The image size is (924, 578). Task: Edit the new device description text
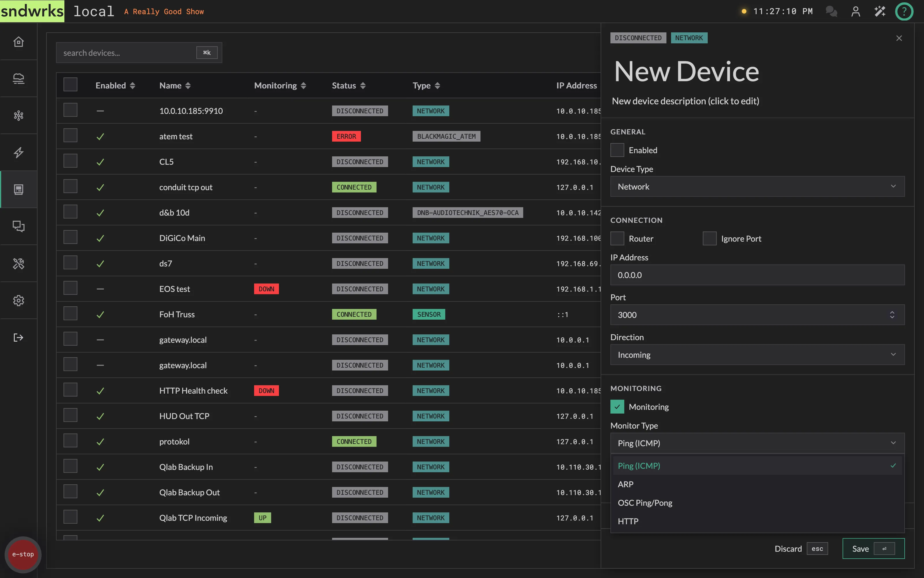click(x=685, y=101)
